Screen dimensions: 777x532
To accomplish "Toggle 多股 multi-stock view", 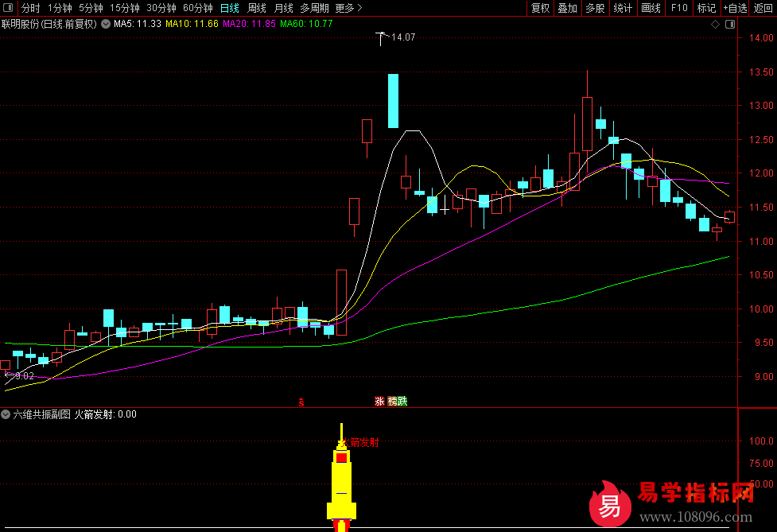I will click(595, 8).
